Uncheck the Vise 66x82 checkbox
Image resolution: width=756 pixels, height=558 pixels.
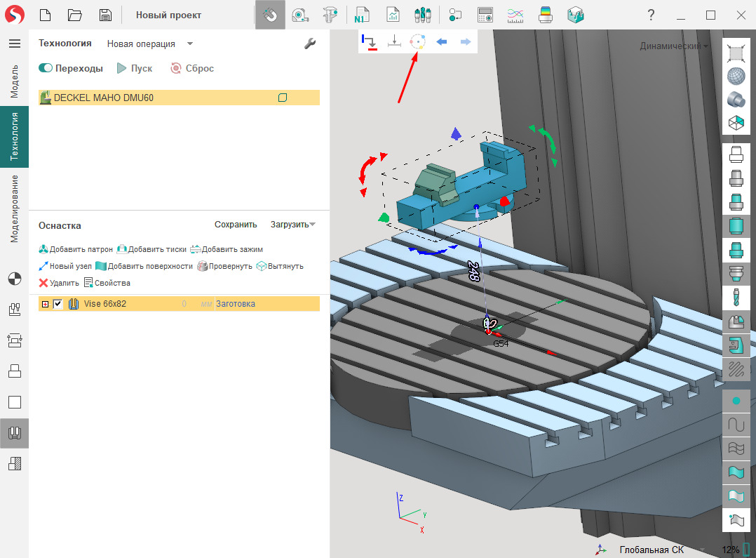pyautogui.click(x=58, y=304)
